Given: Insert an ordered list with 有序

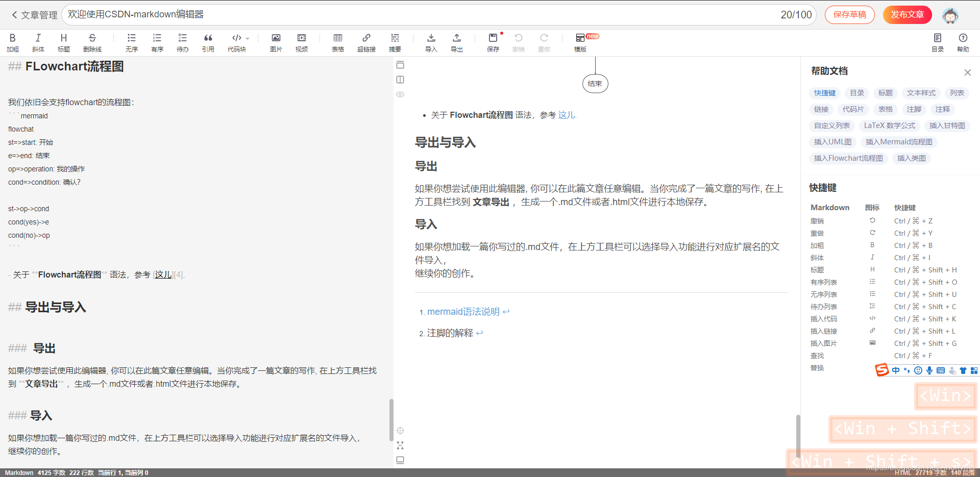Looking at the screenshot, I should [x=157, y=42].
